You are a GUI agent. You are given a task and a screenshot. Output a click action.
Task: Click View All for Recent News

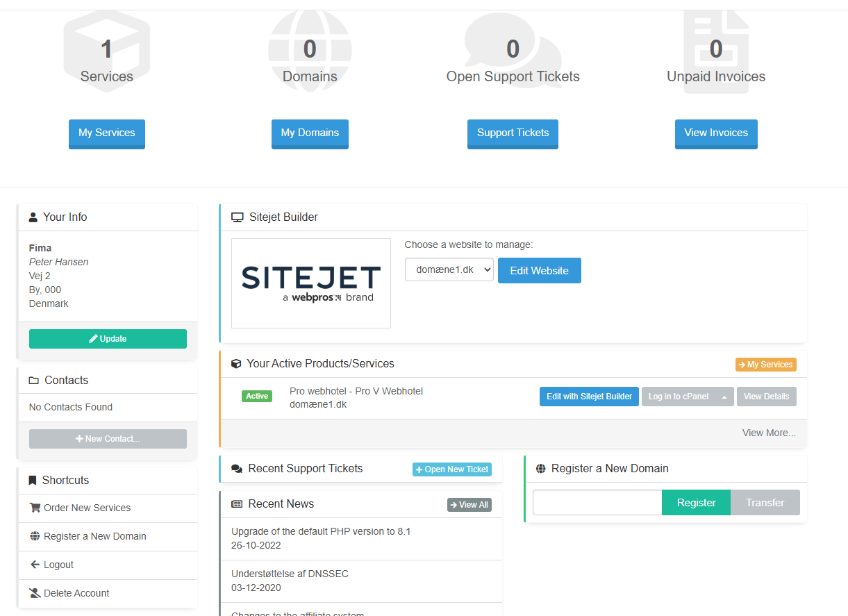469,505
